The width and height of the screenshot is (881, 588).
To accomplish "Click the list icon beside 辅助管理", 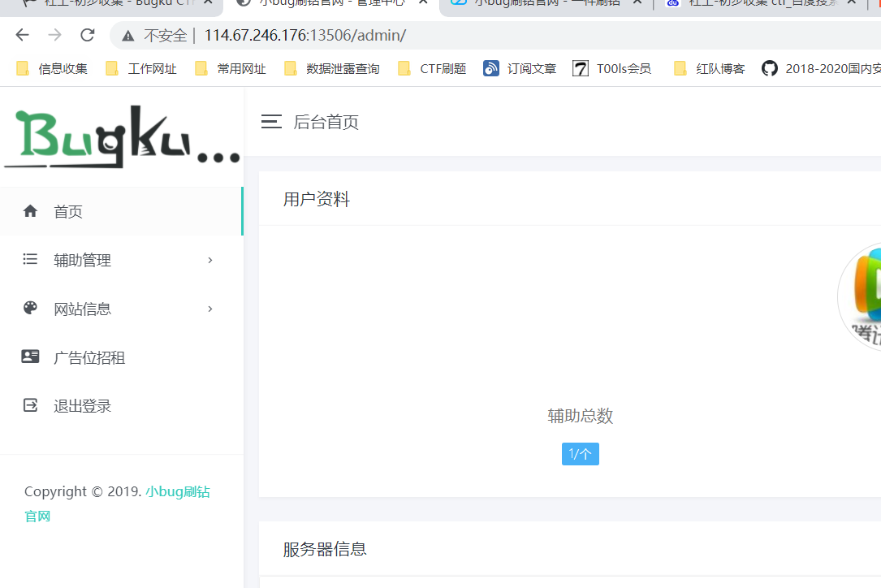I will coord(30,259).
